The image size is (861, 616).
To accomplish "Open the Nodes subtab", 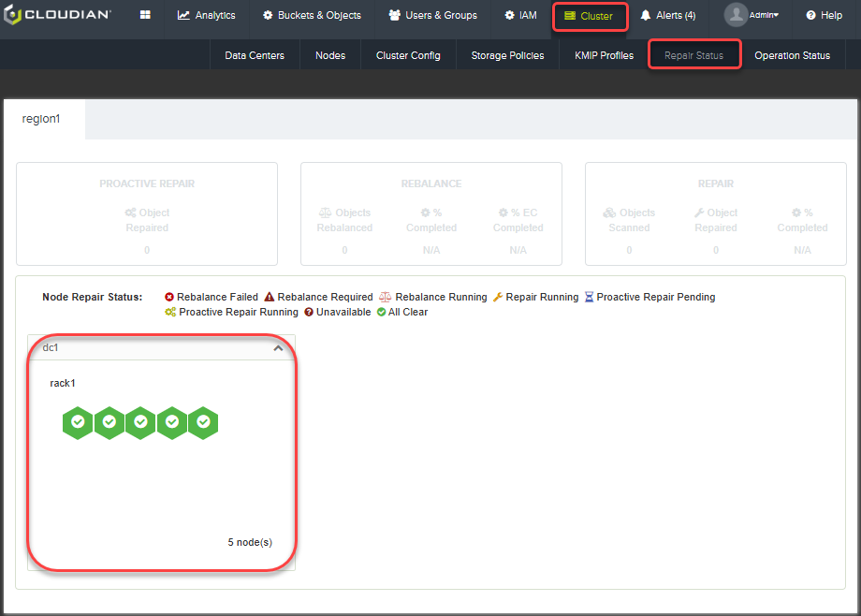I will pyautogui.click(x=330, y=55).
